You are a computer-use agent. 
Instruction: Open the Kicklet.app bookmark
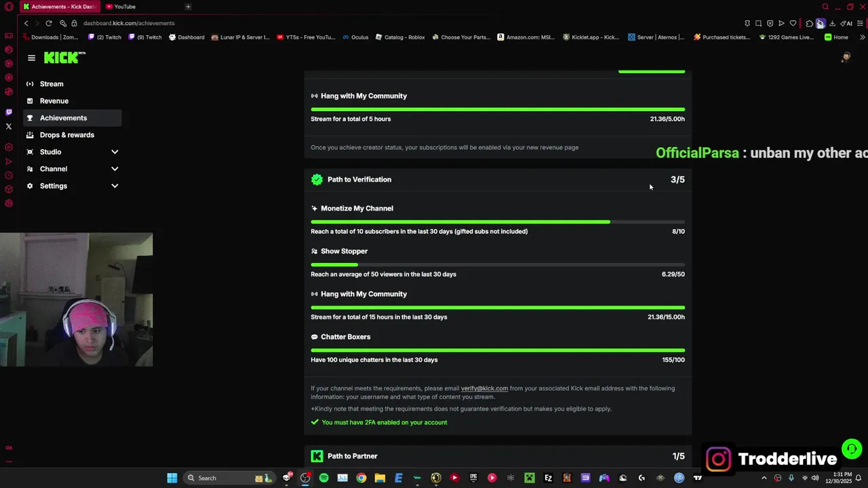(591, 37)
